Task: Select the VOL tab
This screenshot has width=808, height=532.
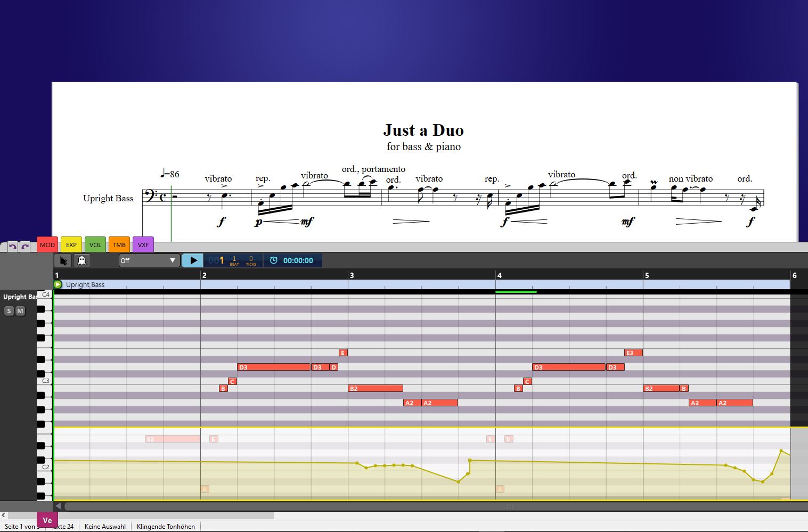Action: coord(95,245)
